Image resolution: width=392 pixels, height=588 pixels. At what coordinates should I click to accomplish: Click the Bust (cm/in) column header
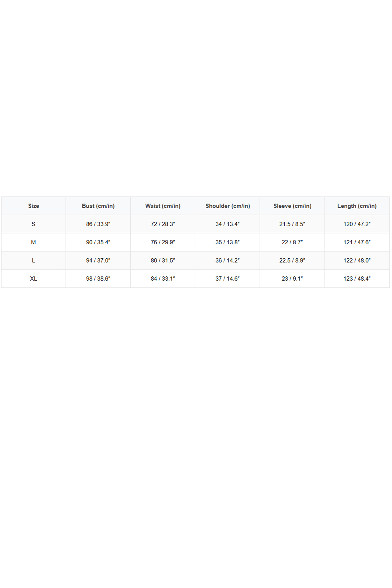98,206
